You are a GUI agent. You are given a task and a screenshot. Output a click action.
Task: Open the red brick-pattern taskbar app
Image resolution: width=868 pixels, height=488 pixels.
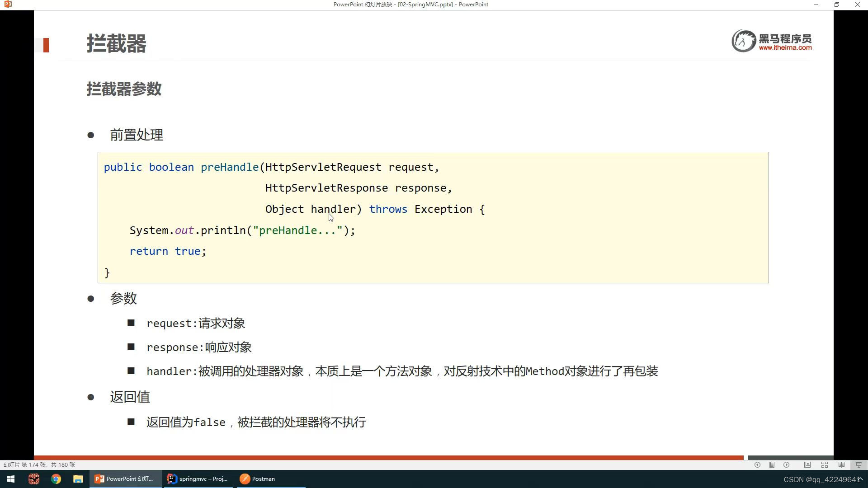click(x=33, y=479)
